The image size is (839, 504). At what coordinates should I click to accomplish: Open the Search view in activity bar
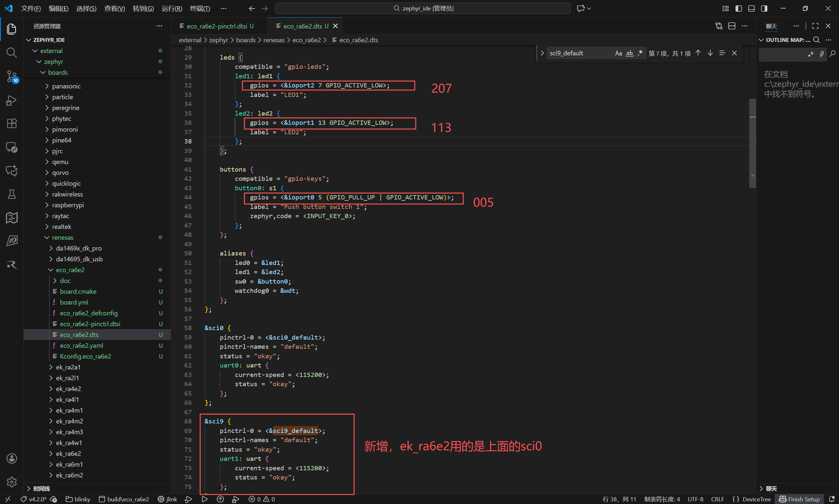point(11,53)
